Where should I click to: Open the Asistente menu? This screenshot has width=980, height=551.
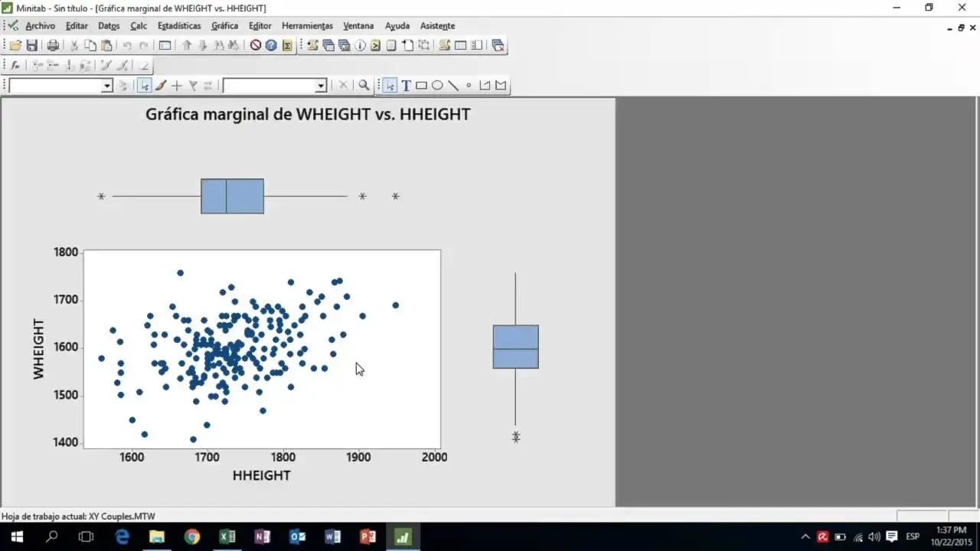coord(437,26)
